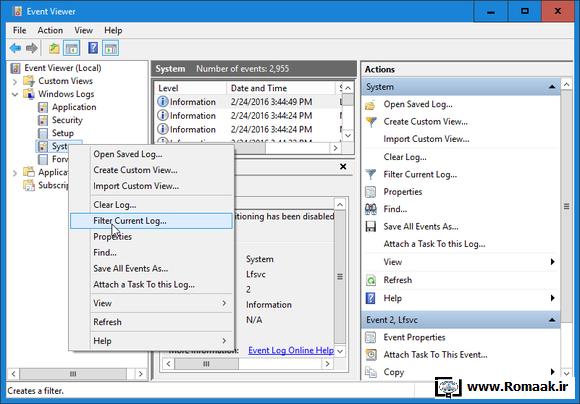Click Clear Log... in Actions pane

[x=405, y=157]
